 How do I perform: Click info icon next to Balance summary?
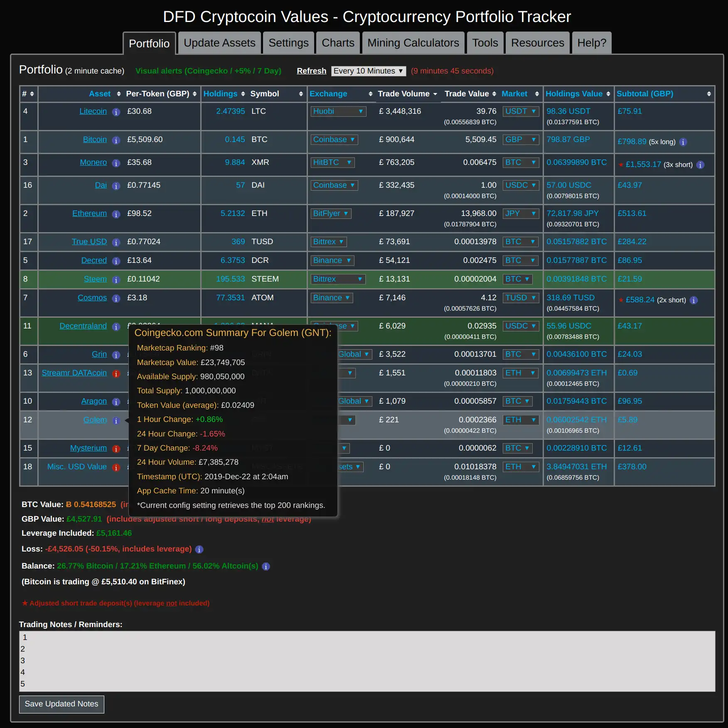(266, 566)
